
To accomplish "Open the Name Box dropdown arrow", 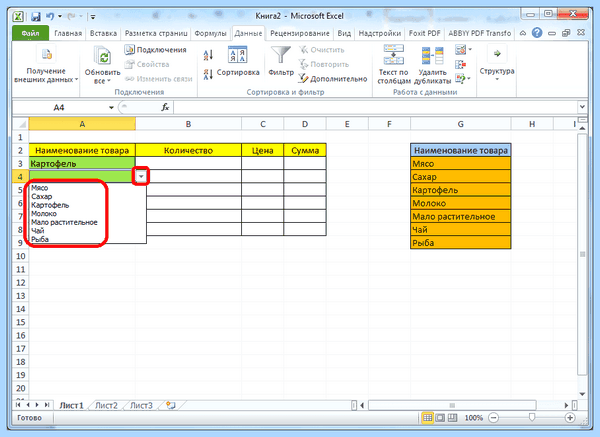I will [111, 108].
